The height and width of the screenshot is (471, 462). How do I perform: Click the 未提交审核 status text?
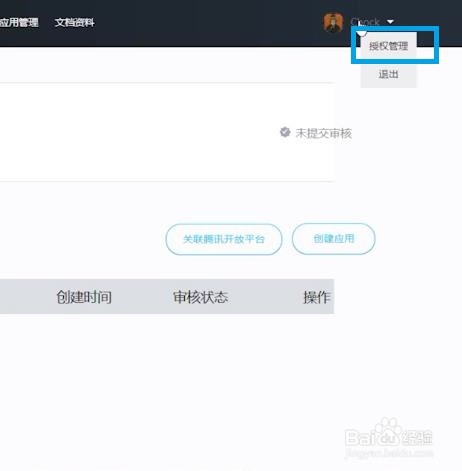323,133
